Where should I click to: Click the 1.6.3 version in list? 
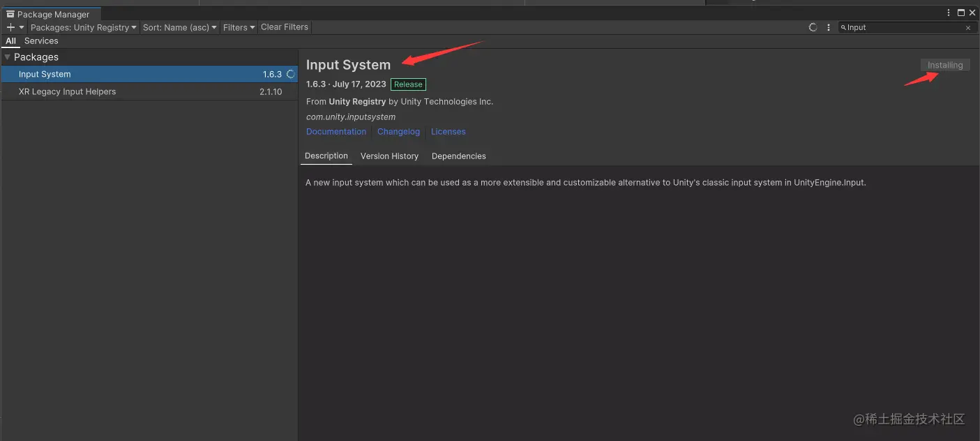[272, 74]
